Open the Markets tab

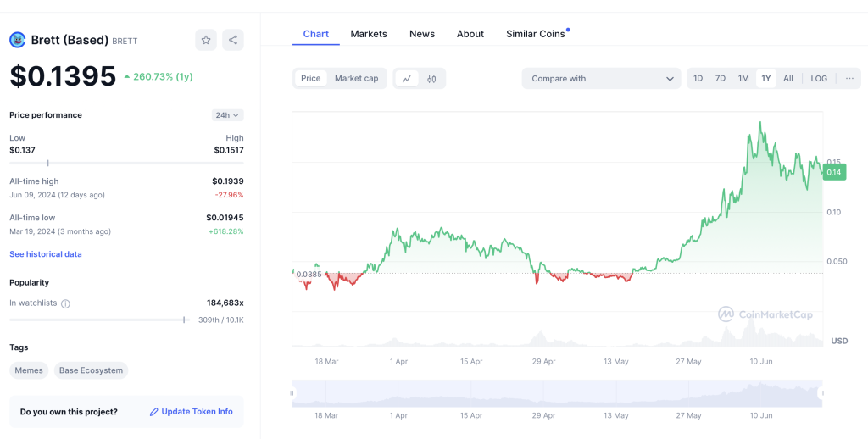[369, 34]
